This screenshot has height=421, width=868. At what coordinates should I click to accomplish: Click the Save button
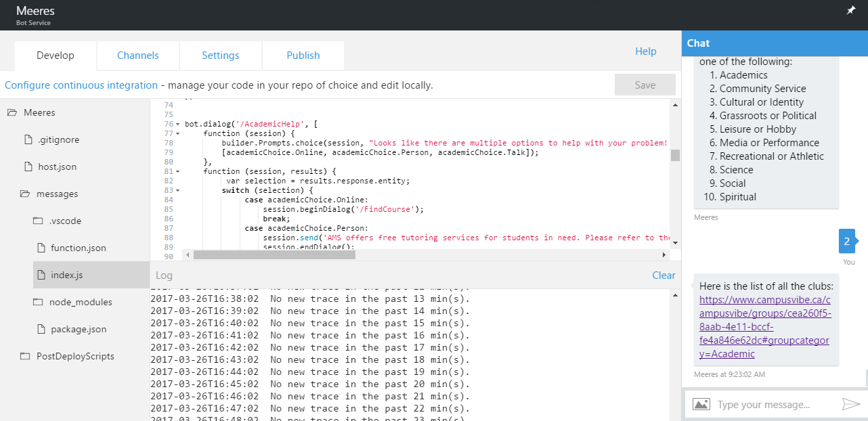(x=645, y=85)
